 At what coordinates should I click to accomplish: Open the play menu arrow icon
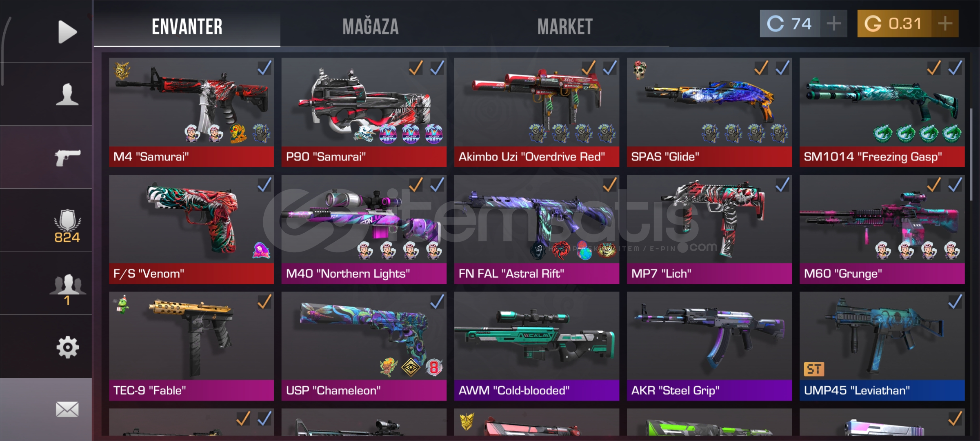click(x=67, y=32)
